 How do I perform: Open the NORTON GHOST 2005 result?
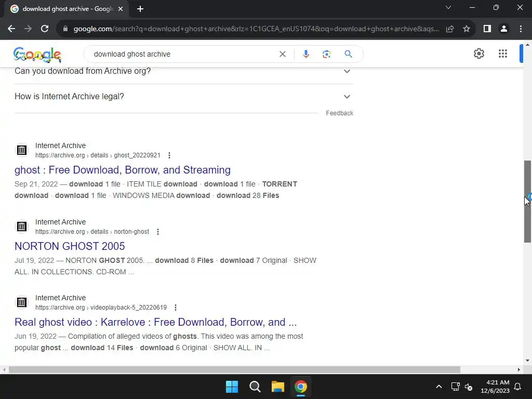(70, 246)
